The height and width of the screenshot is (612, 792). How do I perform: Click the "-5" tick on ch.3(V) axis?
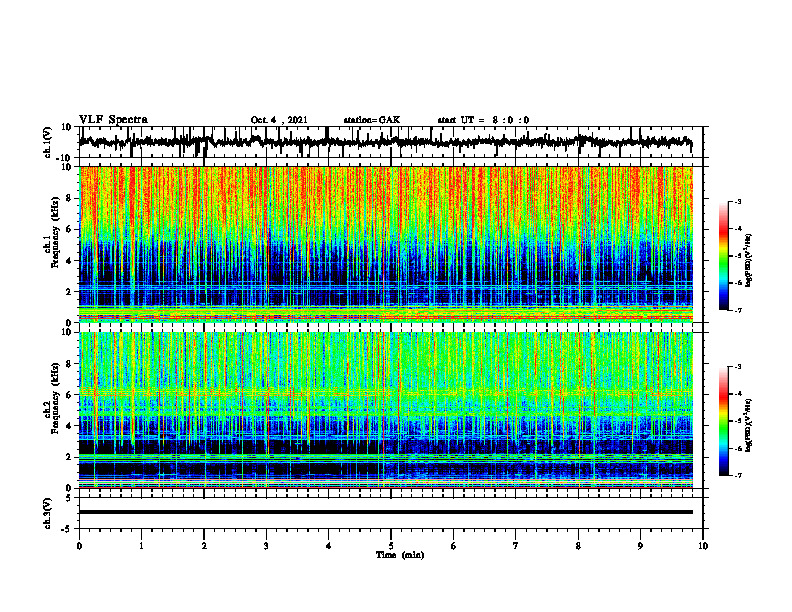67,529
